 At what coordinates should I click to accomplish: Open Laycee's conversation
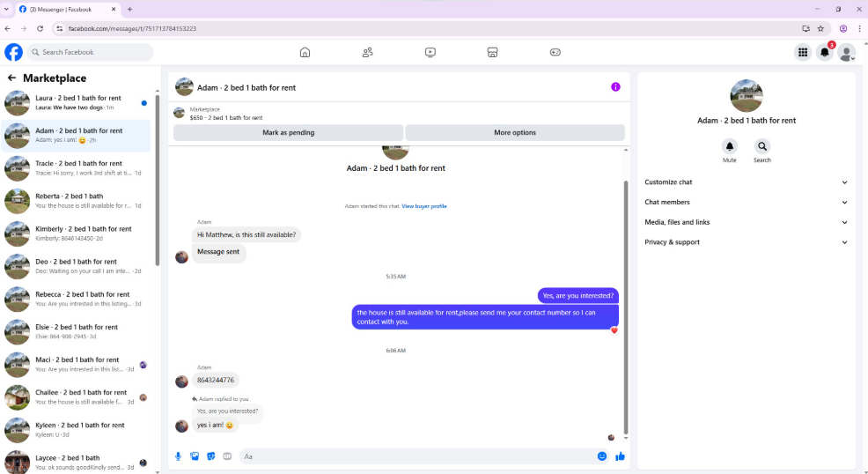pos(76,462)
